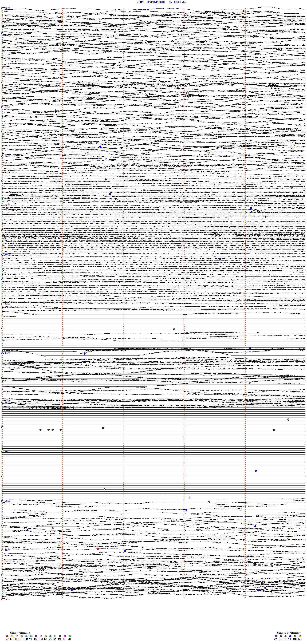Click the 08:00 time label
307x644 pixels.
tap(8, 205)
